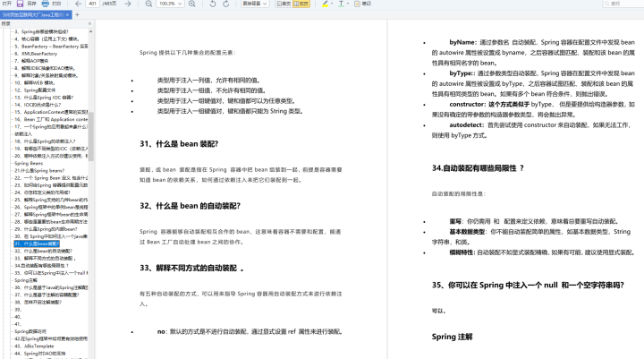Image resolution: width=644 pixels, height=359 pixels.
Task: Click the print (打印) printer icon
Action: (46, 4)
